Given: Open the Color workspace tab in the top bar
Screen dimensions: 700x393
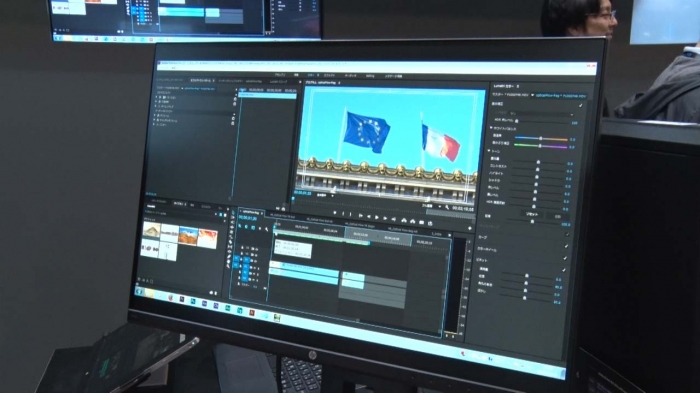Looking at the screenshot, I should pyautogui.click(x=311, y=75).
